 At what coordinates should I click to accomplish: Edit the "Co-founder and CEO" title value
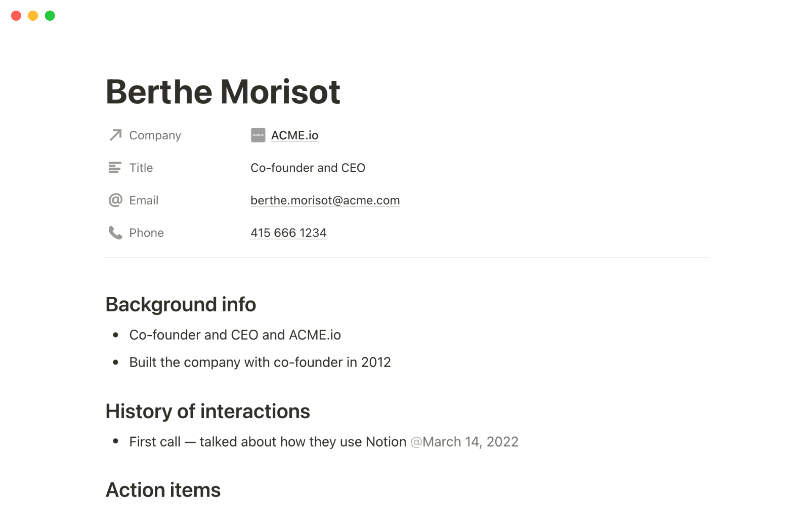coord(307,168)
